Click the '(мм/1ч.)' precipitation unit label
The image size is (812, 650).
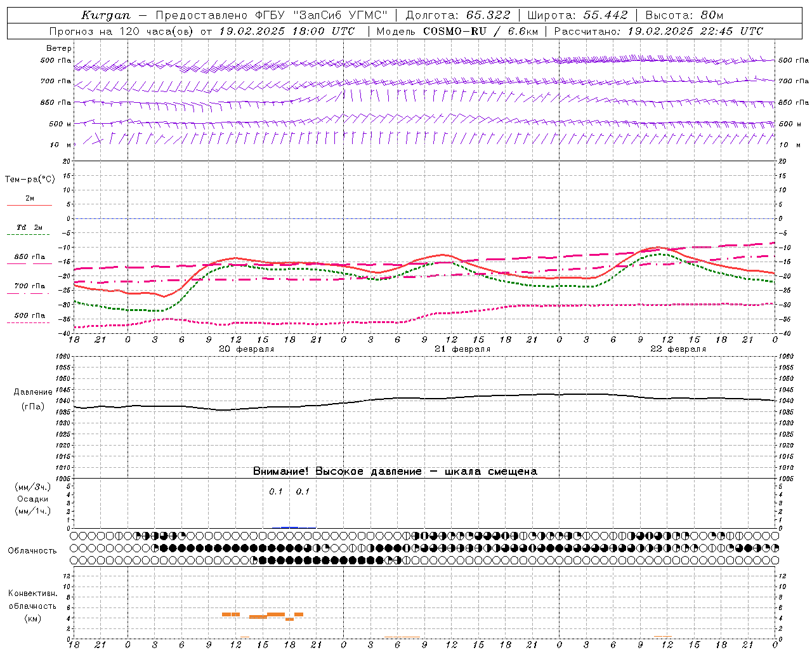pyautogui.click(x=32, y=511)
